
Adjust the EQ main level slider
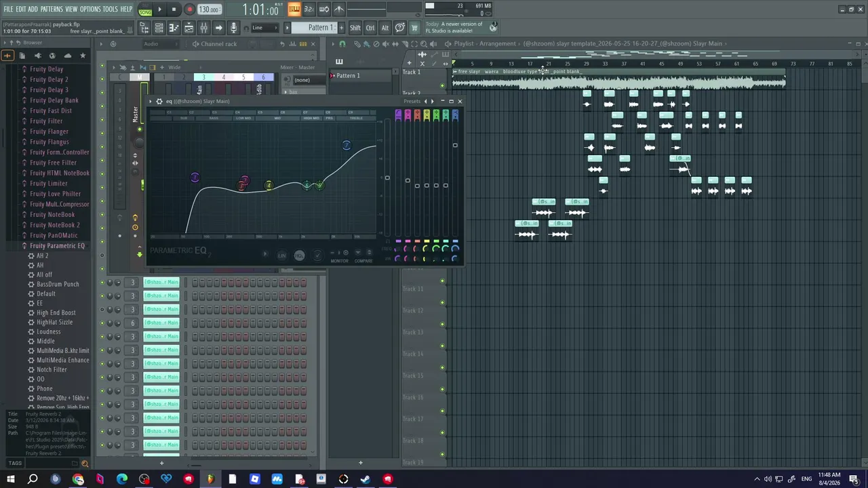point(387,178)
